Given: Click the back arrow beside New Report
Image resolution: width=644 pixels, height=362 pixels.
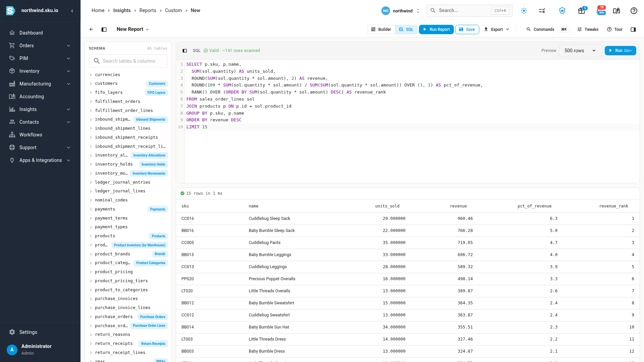Looking at the screenshot, I should coord(91,29).
